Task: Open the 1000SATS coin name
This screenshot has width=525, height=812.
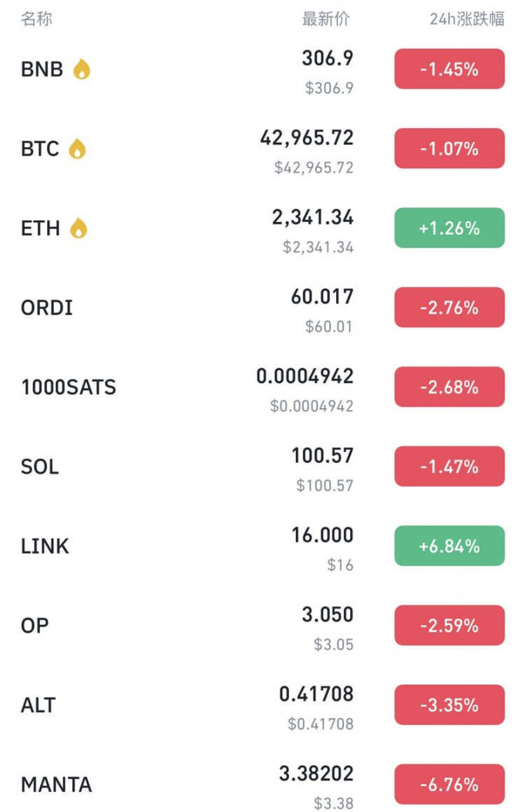Action: point(69,387)
